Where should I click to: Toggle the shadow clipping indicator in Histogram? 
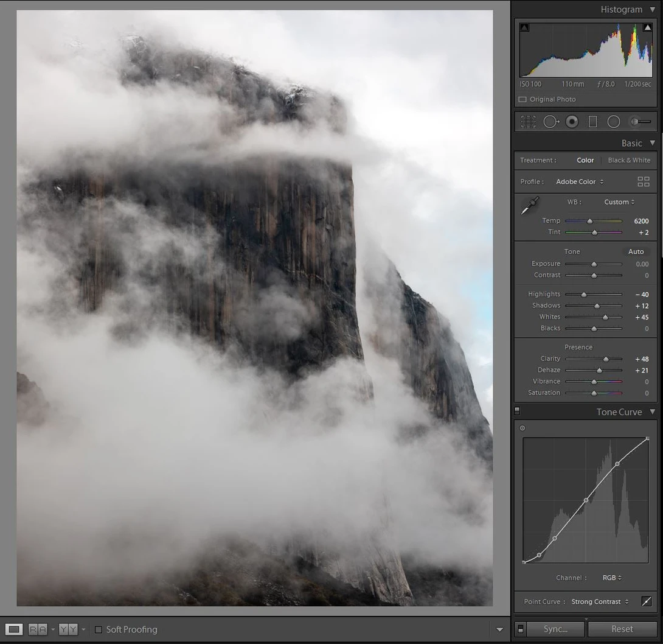click(x=524, y=27)
